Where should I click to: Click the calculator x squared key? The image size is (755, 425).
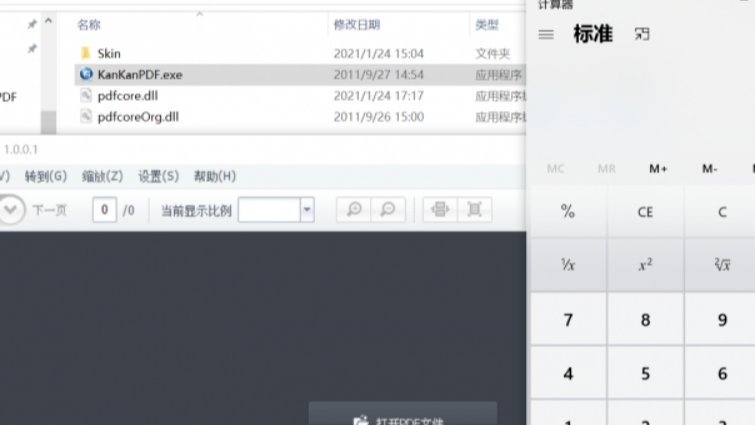pyautogui.click(x=645, y=265)
